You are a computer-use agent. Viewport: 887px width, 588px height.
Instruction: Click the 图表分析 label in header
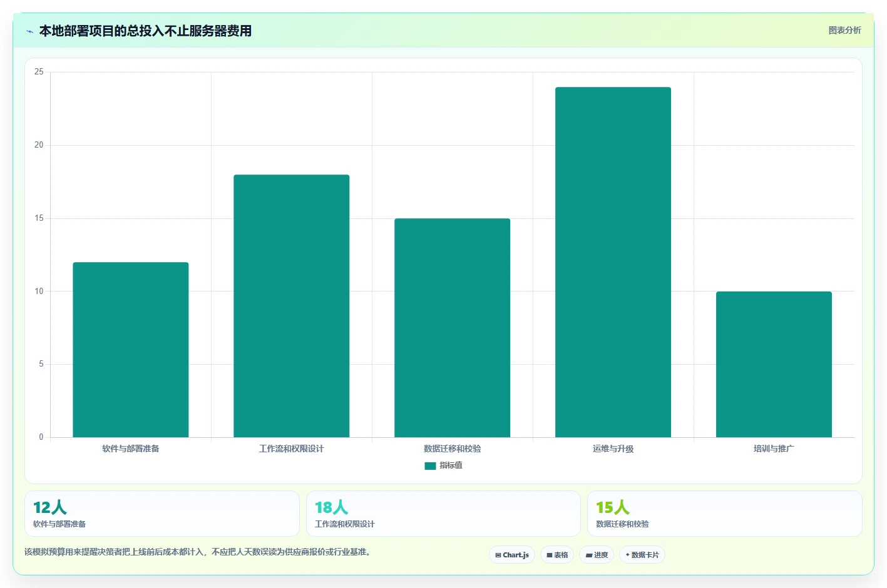[844, 30]
